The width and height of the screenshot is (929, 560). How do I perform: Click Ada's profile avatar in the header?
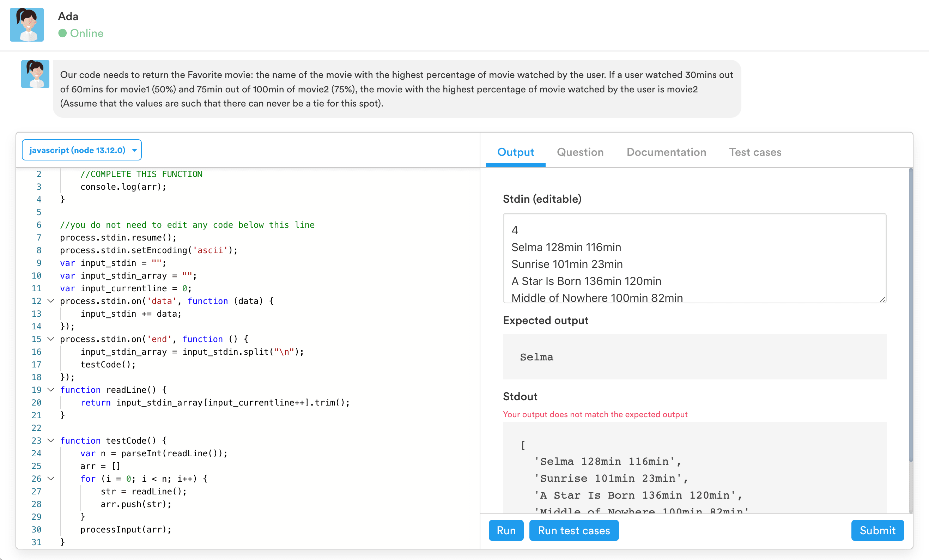26,24
